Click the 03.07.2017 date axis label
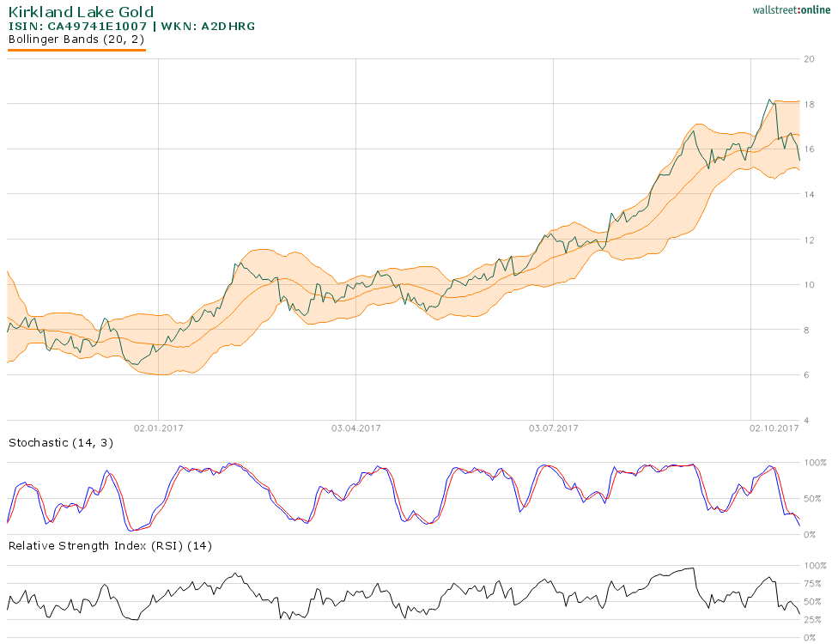This screenshot has width=838, height=644. click(x=554, y=428)
